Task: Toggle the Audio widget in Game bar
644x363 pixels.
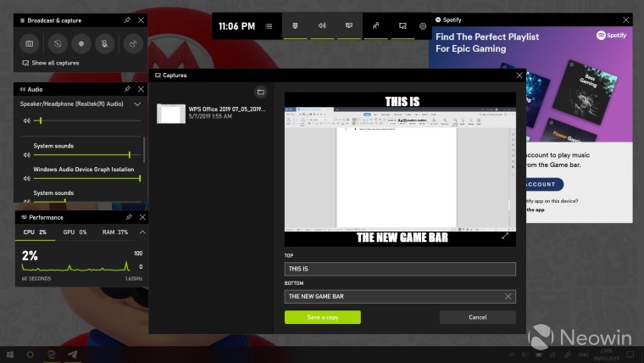Action: pos(322,26)
